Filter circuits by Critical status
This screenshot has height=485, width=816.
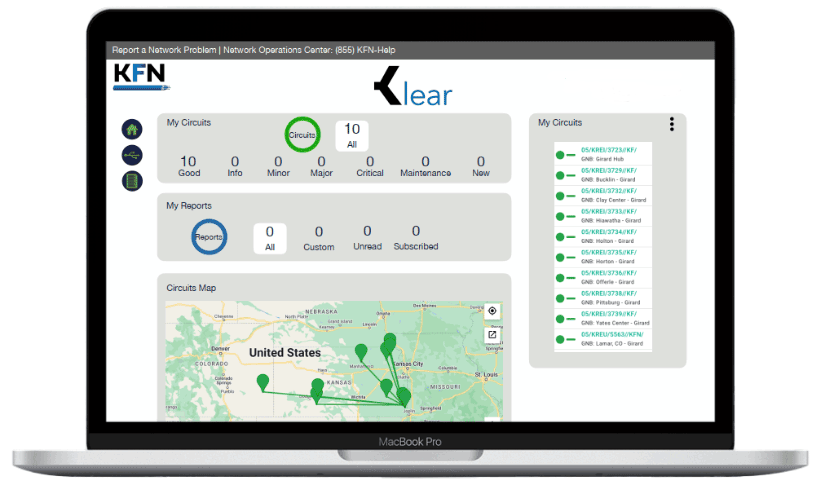pyautogui.click(x=369, y=166)
